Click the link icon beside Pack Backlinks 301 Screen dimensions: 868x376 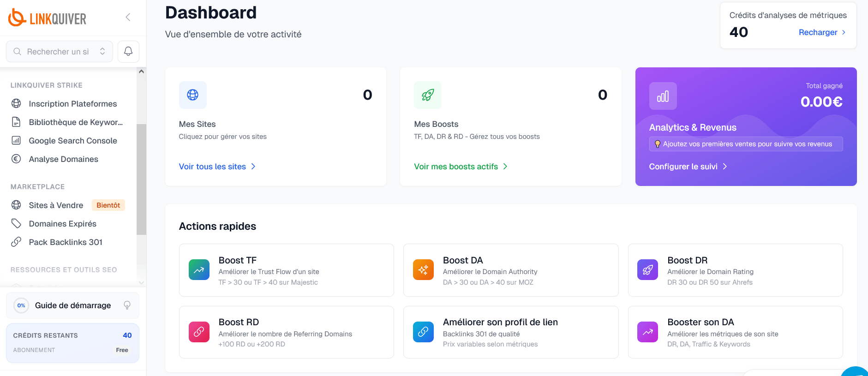16,242
